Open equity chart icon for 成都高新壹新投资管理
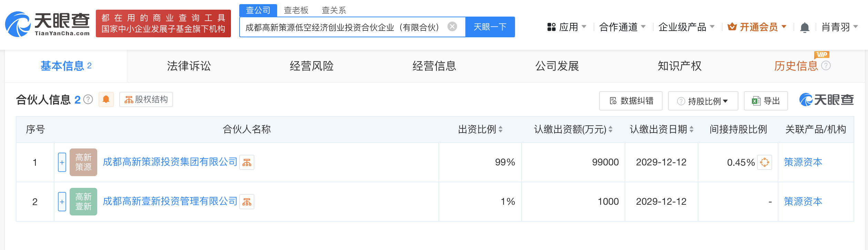This screenshot has width=868, height=250. click(247, 202)
